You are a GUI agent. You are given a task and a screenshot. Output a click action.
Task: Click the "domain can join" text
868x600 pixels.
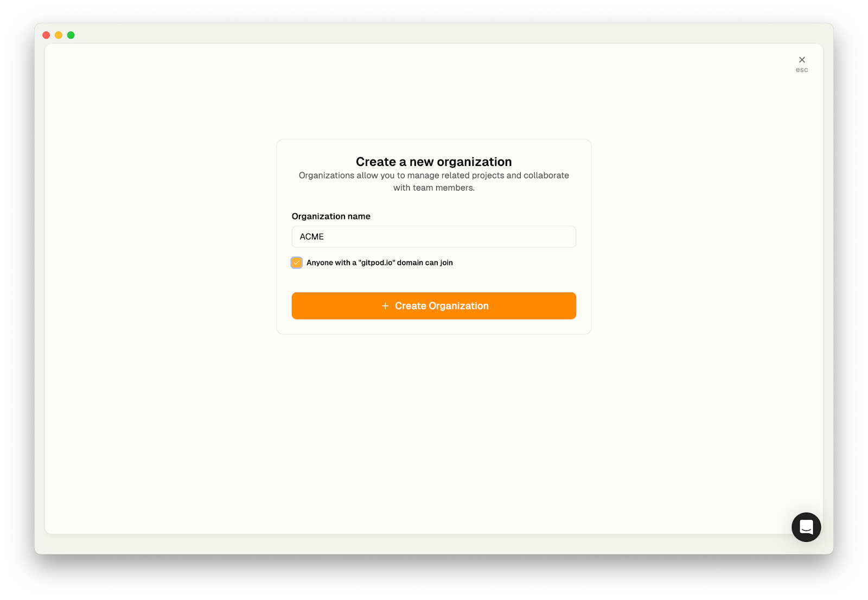click(425, 263)
